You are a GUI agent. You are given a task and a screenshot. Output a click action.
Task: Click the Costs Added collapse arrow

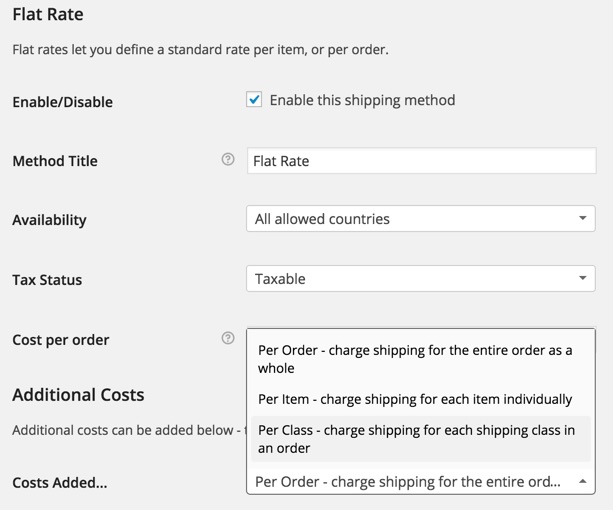click(583, 481)
